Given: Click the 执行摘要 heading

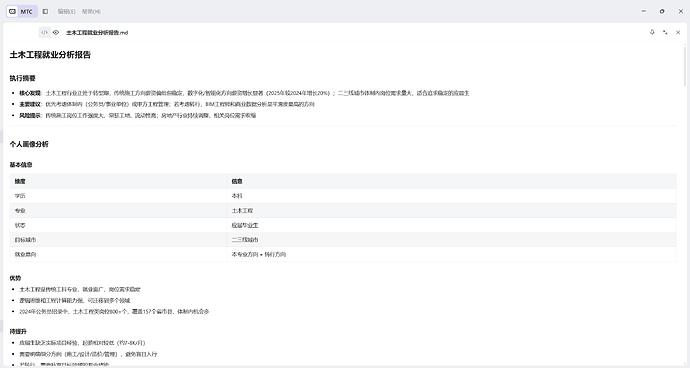Looking at the screenshot, I should 22,78.
